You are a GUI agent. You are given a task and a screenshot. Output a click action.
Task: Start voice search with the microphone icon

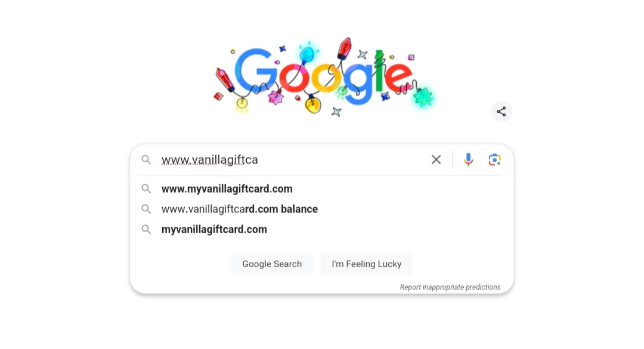pos(468,159)
